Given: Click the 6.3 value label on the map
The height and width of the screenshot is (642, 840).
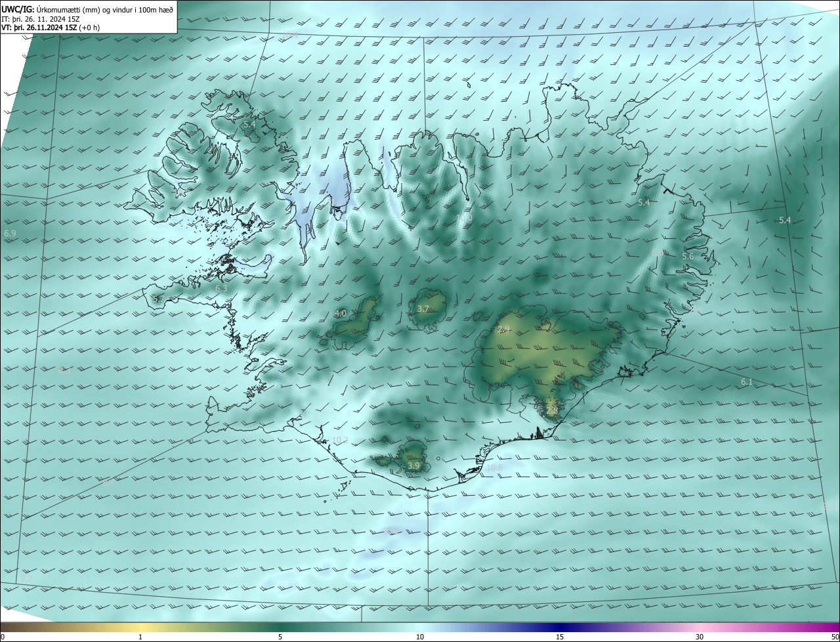Looking at the screenshot, I should click(221, 289).
